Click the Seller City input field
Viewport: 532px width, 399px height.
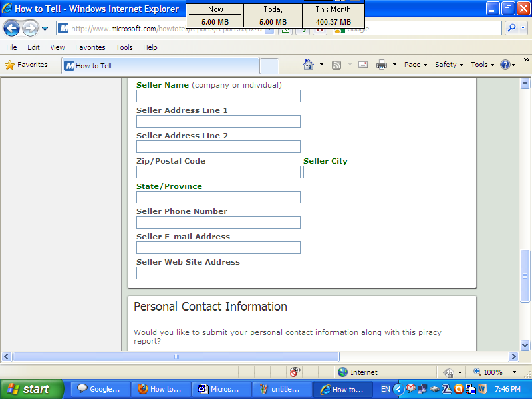(x=385, y=172)
